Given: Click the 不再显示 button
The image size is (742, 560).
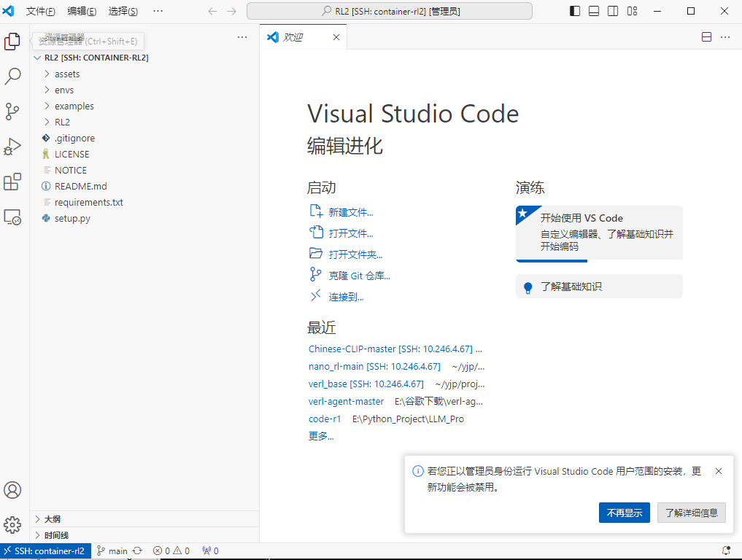Looking at the screenshot, I should tap(624, 513).
